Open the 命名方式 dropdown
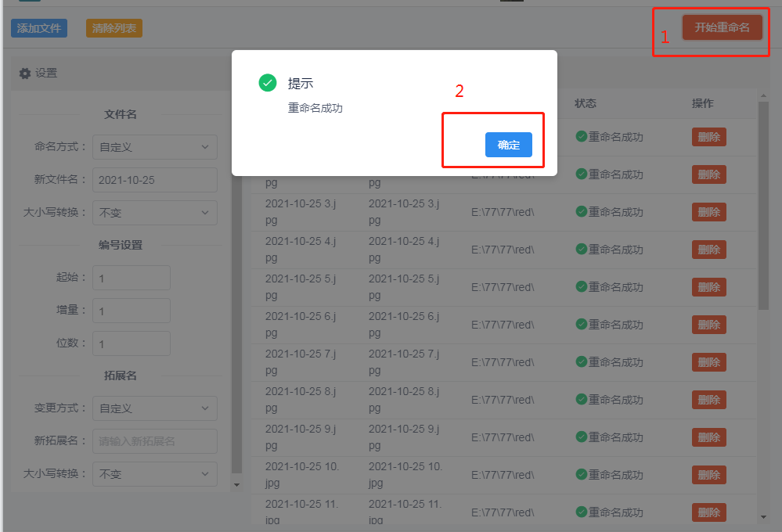The height and width of the screenshot is (532, 782). click(x=155, y=147)
